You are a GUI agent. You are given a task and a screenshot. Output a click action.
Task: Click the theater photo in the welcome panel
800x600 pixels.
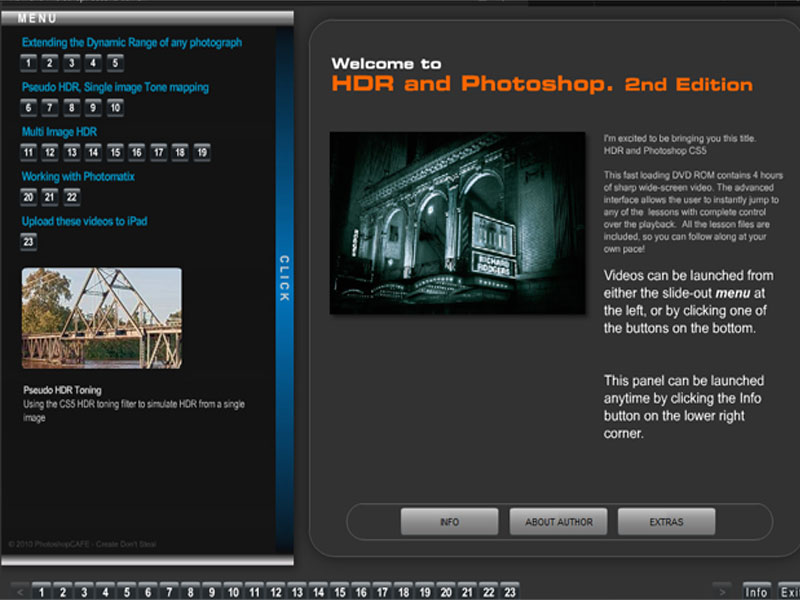(x=458, y=223)
